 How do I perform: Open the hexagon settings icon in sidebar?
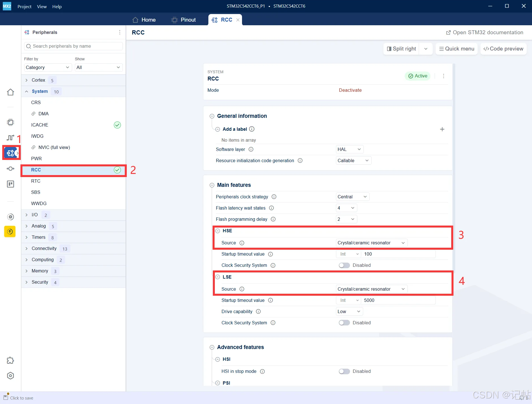pyautogui.click(x=10, y=376)
